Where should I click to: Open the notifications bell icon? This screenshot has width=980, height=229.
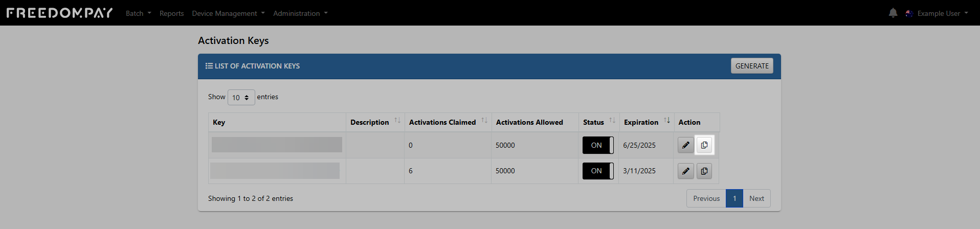[x=893, y=13]
